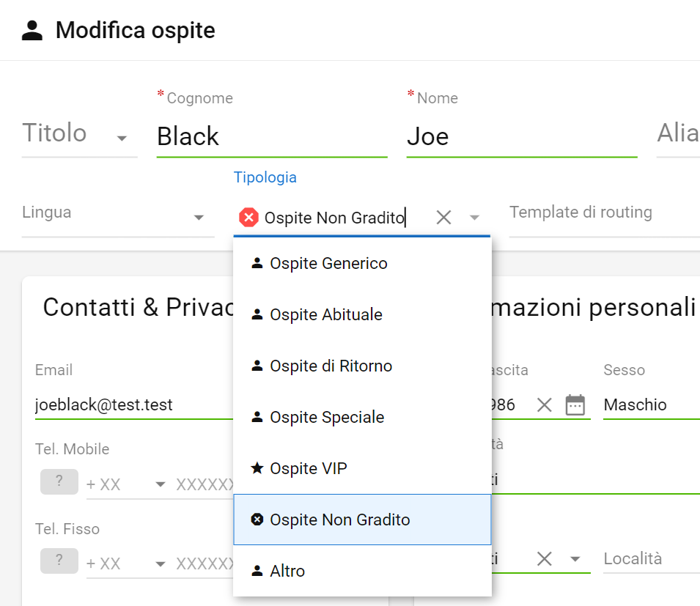Pick Ospite Abituale option
Screen dimensions: 700x606
(362, 314)
